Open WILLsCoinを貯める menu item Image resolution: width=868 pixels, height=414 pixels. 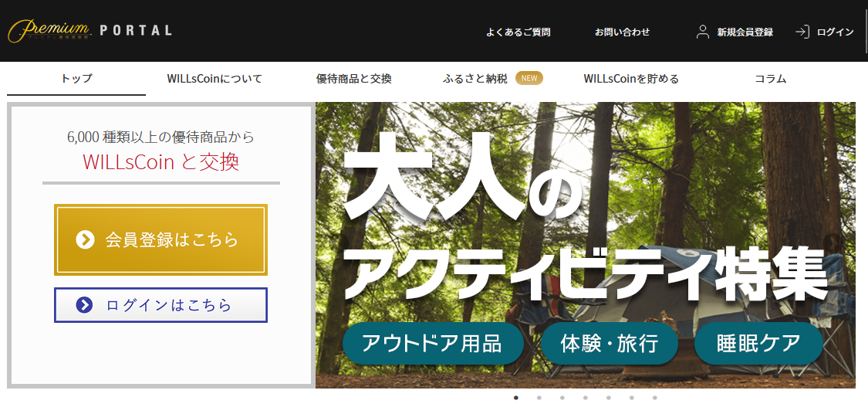[x=631, y=79]
